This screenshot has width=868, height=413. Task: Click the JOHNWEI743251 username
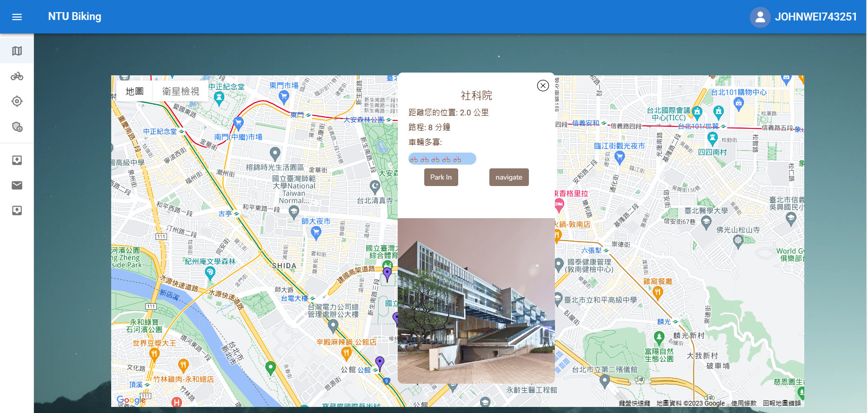click(x=815, y=17)
